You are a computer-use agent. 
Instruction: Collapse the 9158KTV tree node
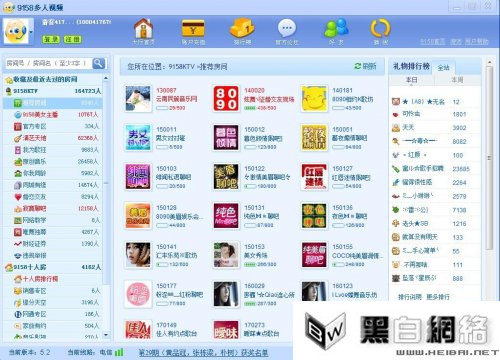(x=9, y=91)
